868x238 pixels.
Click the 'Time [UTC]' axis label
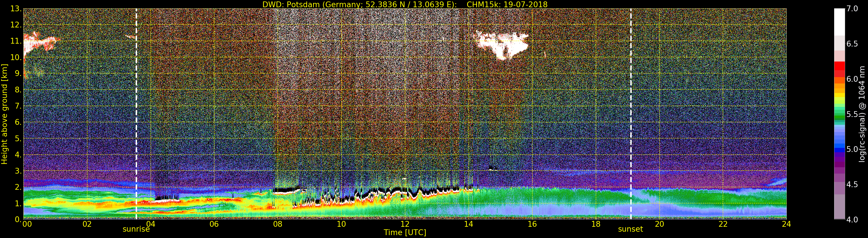(x=405, y=233)
